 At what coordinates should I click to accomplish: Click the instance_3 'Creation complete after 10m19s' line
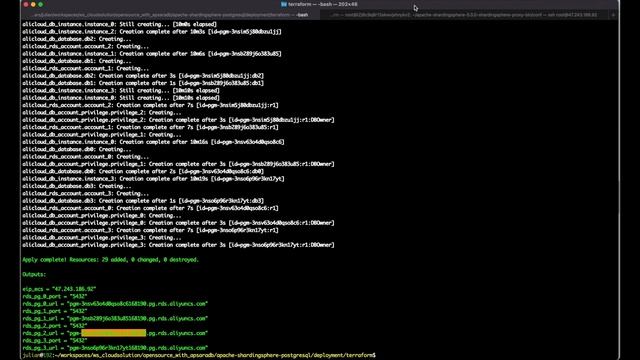click(x=153, y=178)
